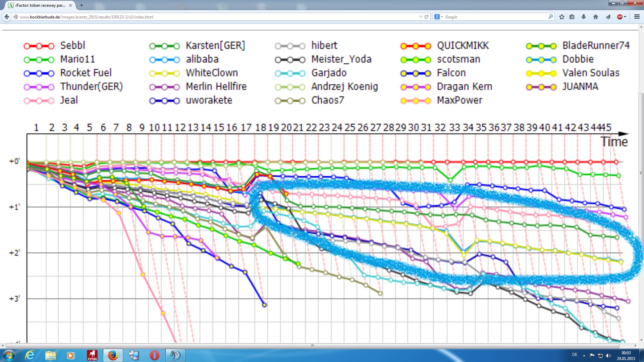Open the search engine selector dropdown
This screenshot has width=644, height=362.
click(x=438, y=17)
